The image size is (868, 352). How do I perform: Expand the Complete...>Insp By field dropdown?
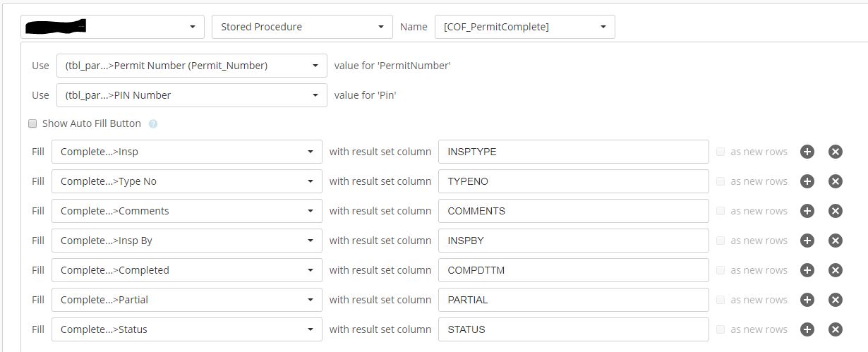tap(187, 241)
